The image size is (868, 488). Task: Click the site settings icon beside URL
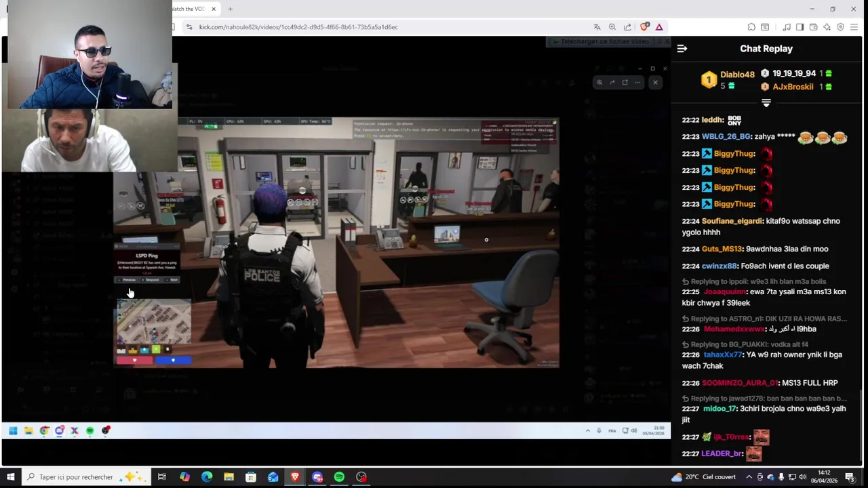190,27
